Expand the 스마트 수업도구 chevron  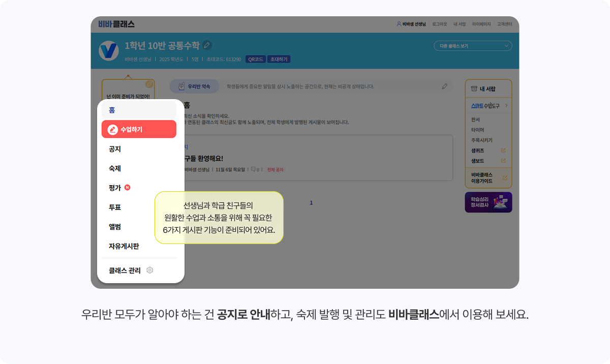point(506,106)
